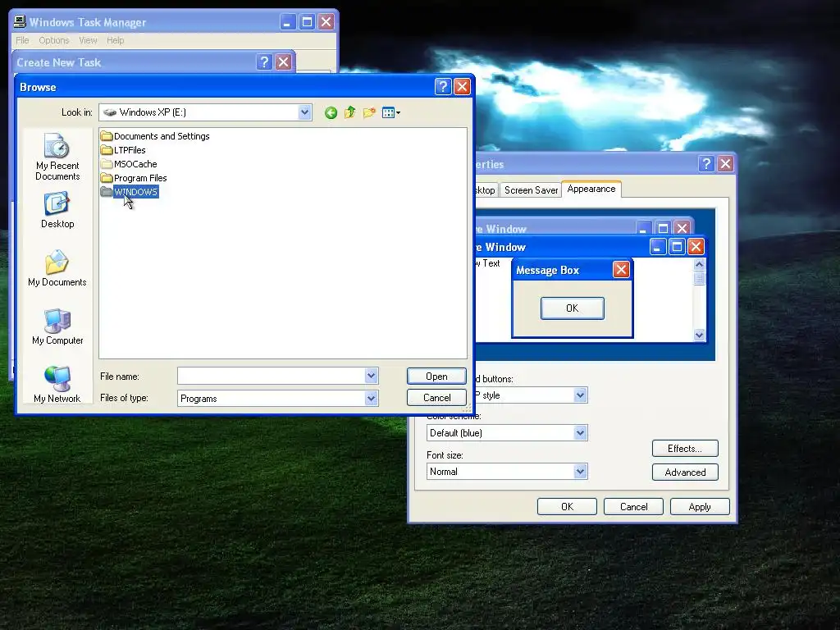Viewport: 840px width, 630px height.
Task: Select the MSOCache folder
Action: click(129, 164)
